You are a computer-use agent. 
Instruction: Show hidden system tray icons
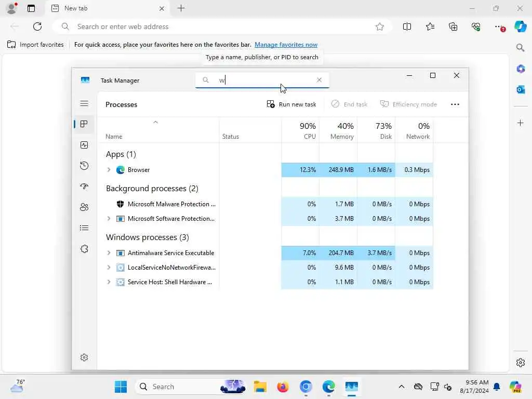pos(402,387)
